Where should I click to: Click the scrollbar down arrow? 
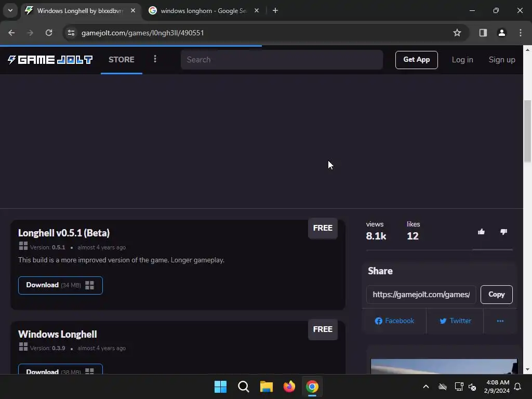(528, 369)
